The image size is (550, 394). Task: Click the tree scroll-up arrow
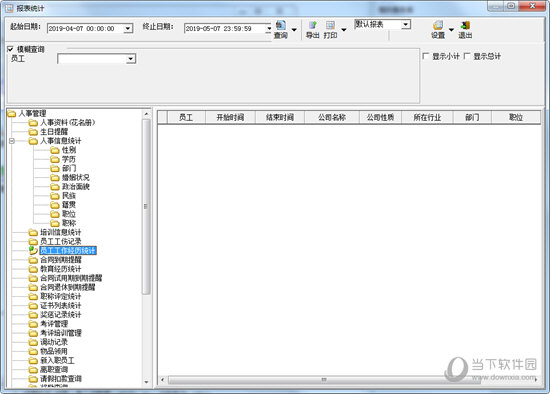point(146,114)
